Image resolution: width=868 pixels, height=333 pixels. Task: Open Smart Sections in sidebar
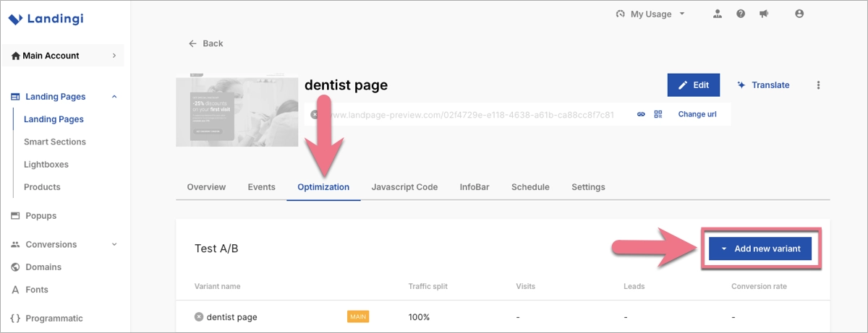(x=55, y=142)
